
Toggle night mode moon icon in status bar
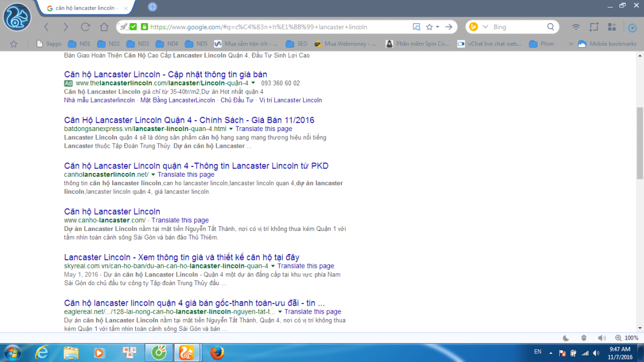tap(566, 338)
